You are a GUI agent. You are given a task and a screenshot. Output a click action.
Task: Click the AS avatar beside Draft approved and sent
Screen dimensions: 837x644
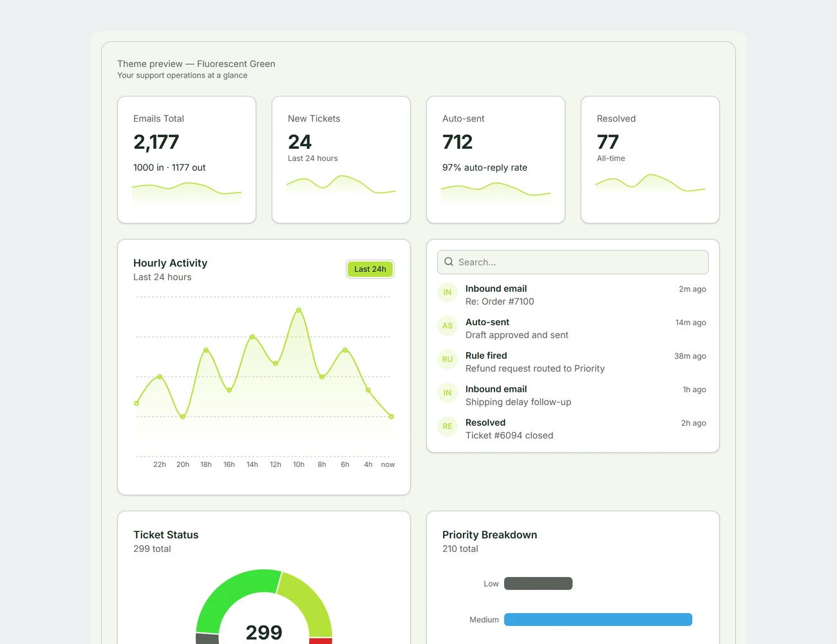pyautogui.click(x=447, y=326)
